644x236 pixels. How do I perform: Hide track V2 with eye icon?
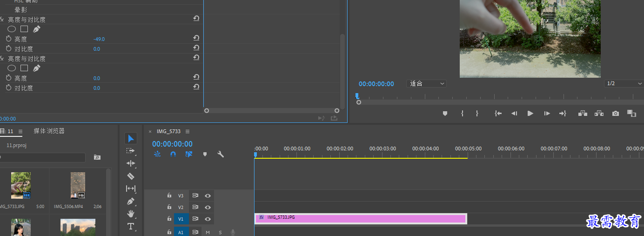pyautogui.click(x=208, y=207)
